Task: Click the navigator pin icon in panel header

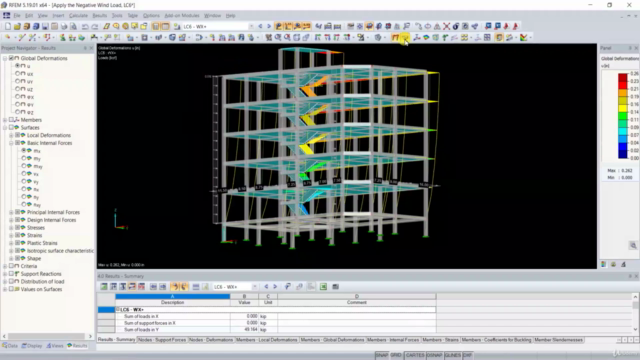Action: pos(85,48)
